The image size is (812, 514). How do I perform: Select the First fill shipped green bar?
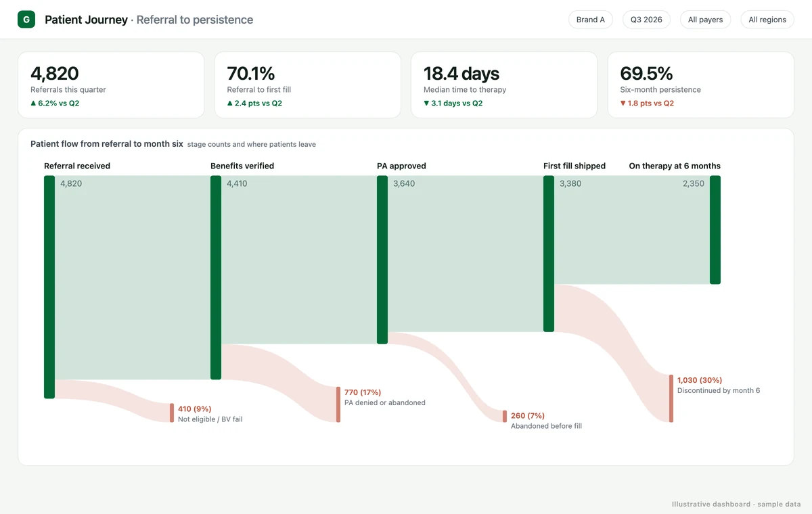(549, 254)
